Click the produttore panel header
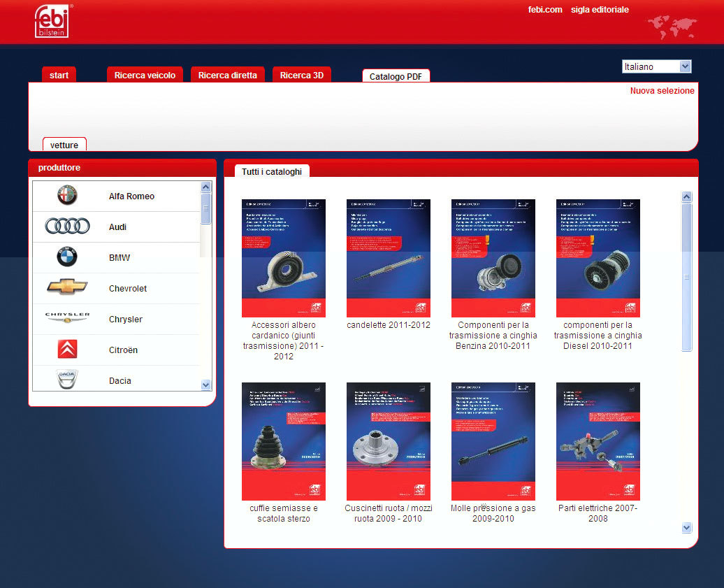This screenshot has height=588, width=724. (x=122, y=168)
